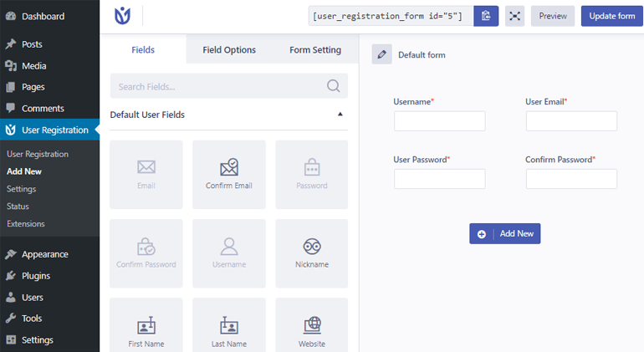Click the Add New row button

[505, 234]
